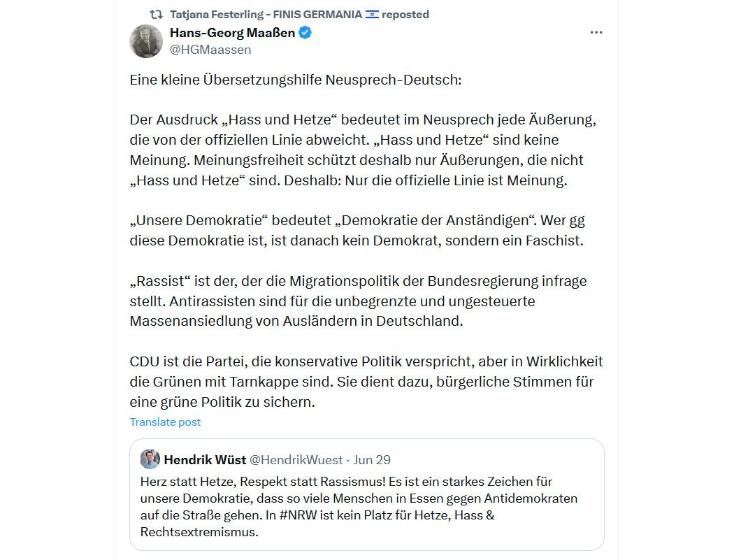Click the Israel flag emoji in repost line
Image resolution: width=734 pixels, height=560 pixels.
(x=372, y=15)
